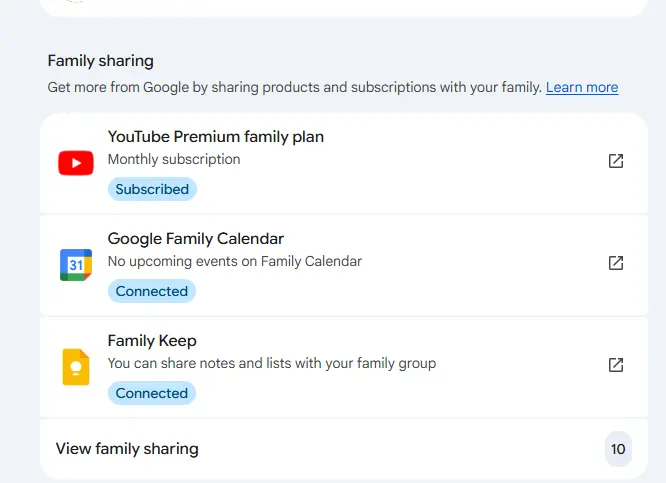Open View family sharing row
The image size is (666, 483).
pyautogui.click(x=344, y=449)
